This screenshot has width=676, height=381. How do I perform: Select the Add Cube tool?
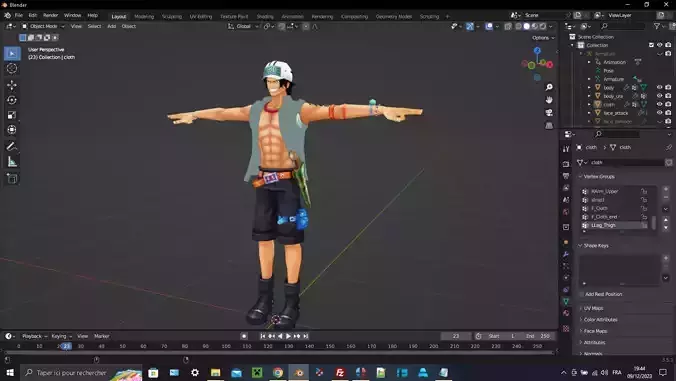pyautogui.click(x=12, y=178)
